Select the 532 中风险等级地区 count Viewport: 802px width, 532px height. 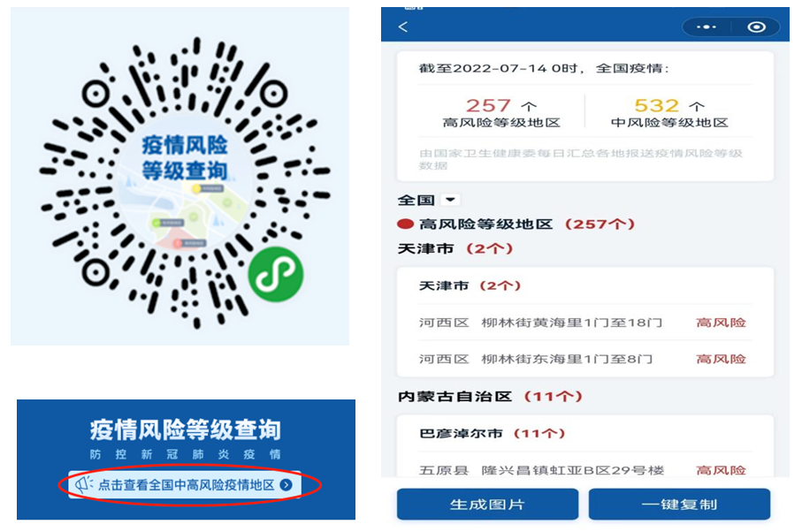point(669,112)
